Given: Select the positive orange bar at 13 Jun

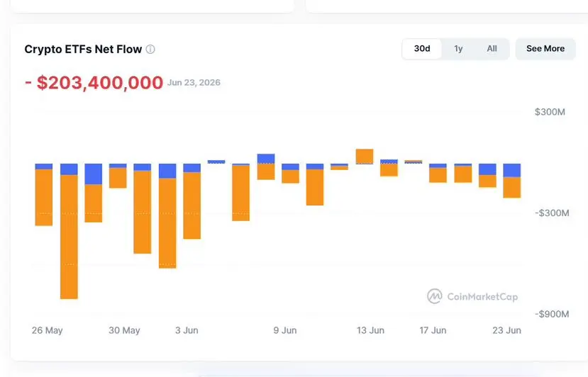Looking at the screenshot, I should coord(365,157).
